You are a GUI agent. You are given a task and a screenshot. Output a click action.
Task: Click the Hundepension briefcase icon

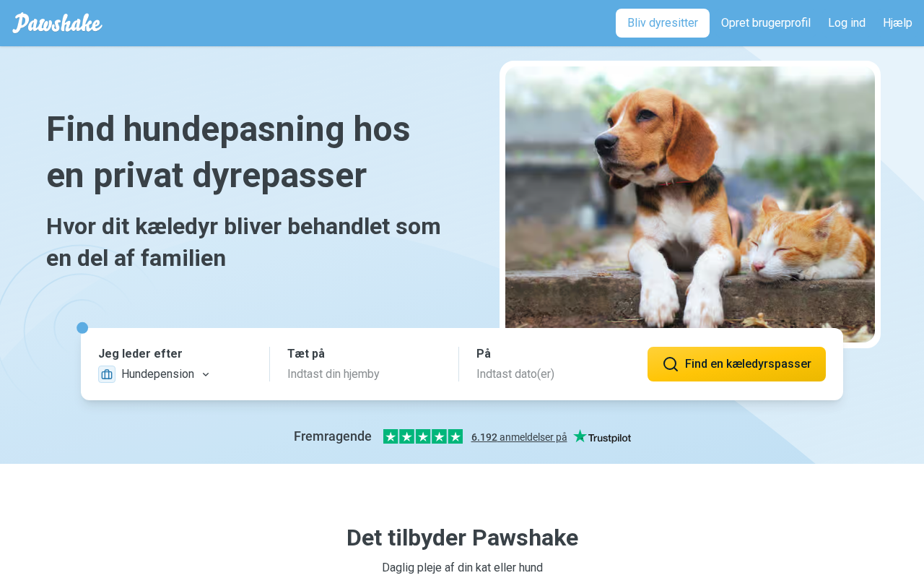[x=107, y=374]
